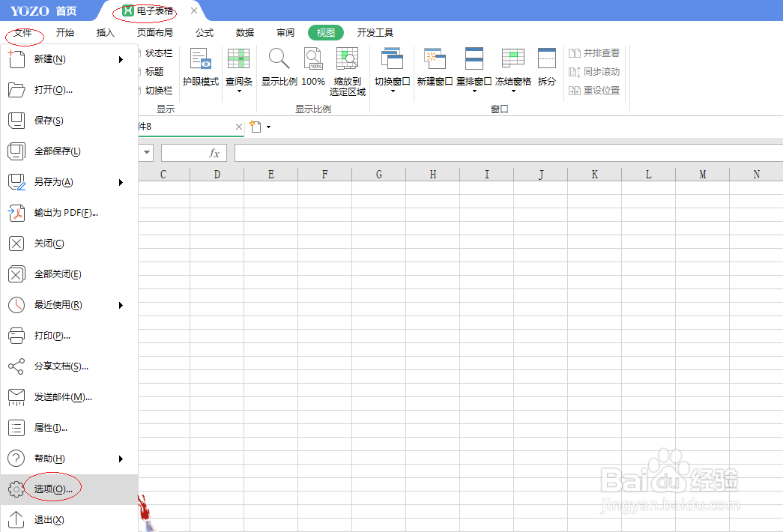Click the New document icon in File menu
Image resolution: width=783 pixels, height=532 pixels.
[x=16, y=59]
